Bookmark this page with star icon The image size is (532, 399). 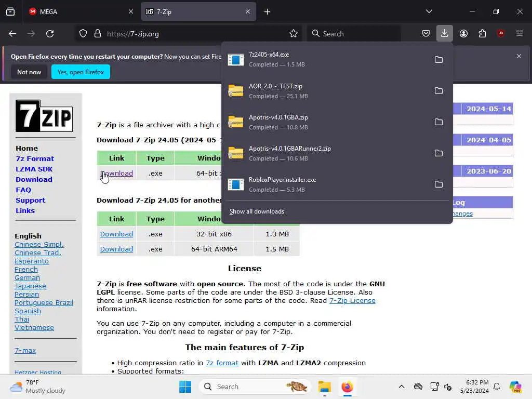[x=294, y=34]
